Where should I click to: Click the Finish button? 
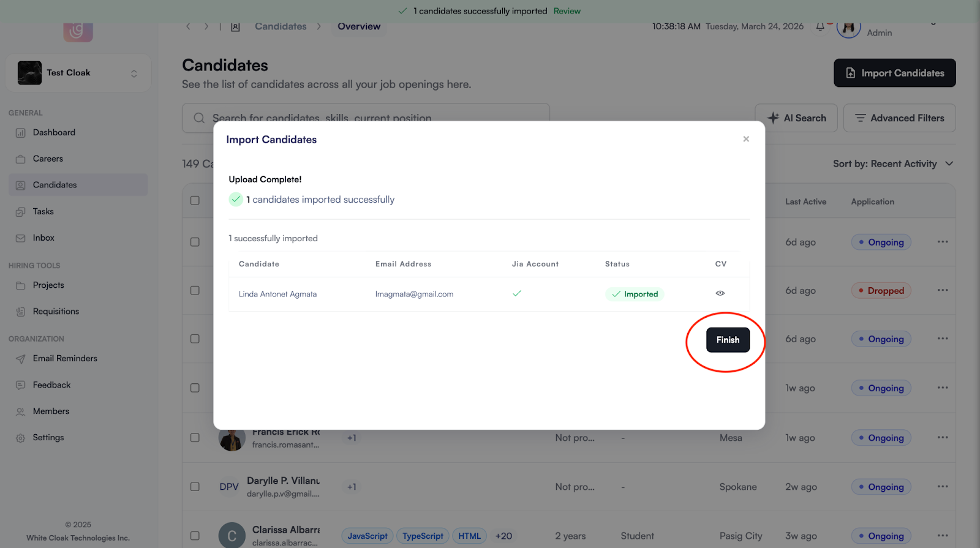point(727,340)
